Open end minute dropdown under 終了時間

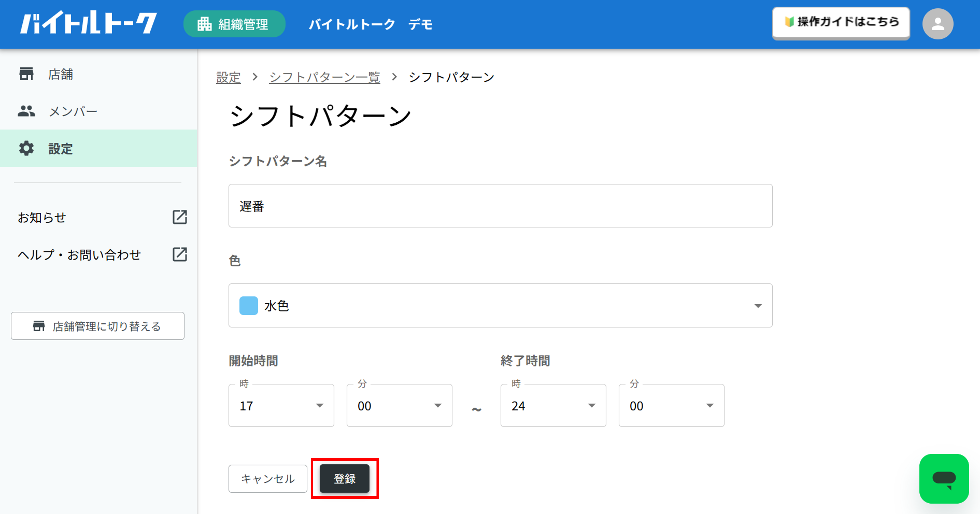672,405
